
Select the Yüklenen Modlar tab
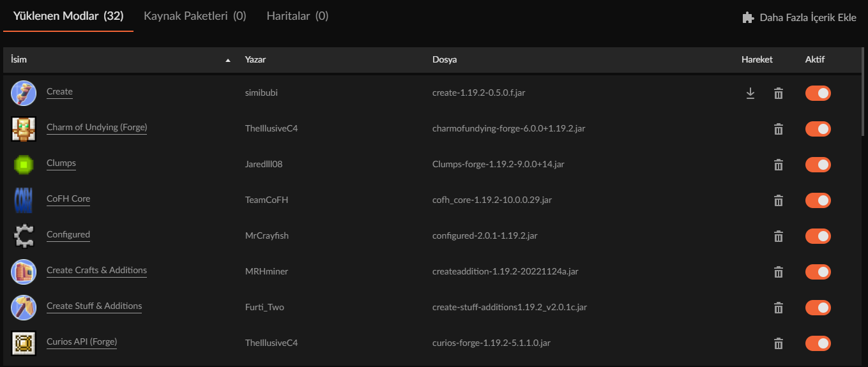pyautogui.click(x=68, y=16)
